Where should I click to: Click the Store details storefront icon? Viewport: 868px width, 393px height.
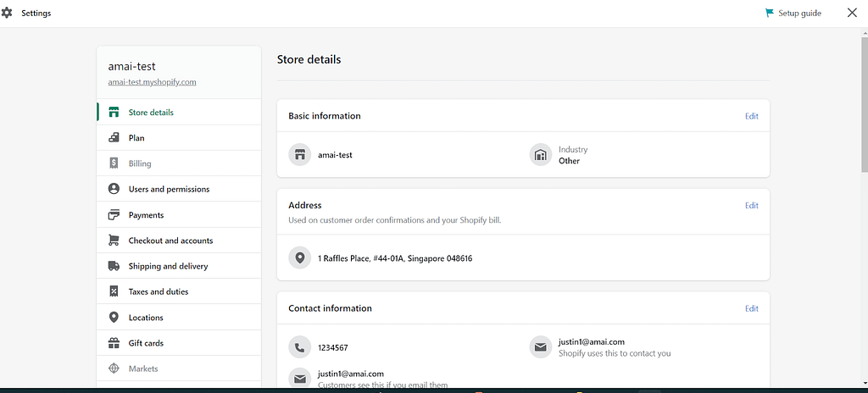tap(114, 113)
